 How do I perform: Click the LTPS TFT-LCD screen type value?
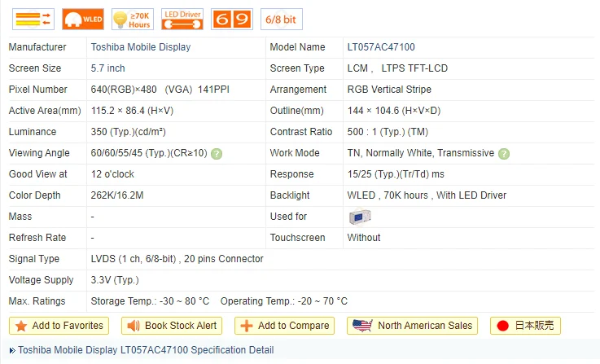click(x=414, y=68)
